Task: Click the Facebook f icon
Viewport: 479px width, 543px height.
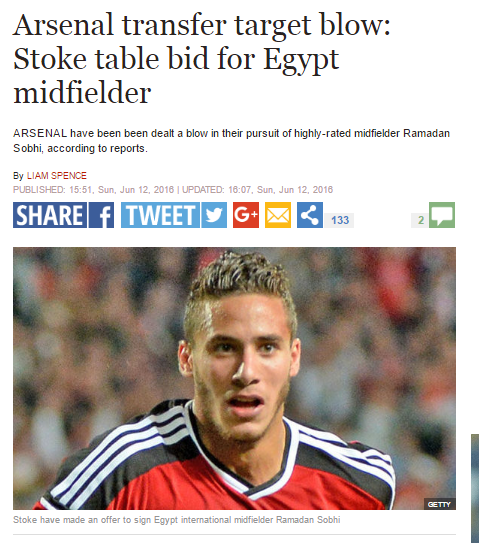Action: pos(101,215)
